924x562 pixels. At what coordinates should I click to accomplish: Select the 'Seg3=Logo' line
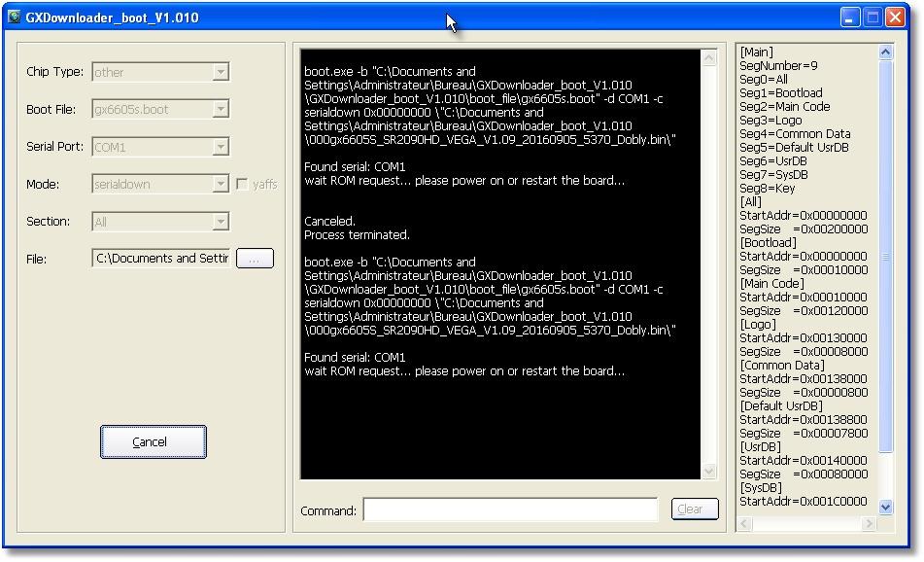click(x=770, y=120)
